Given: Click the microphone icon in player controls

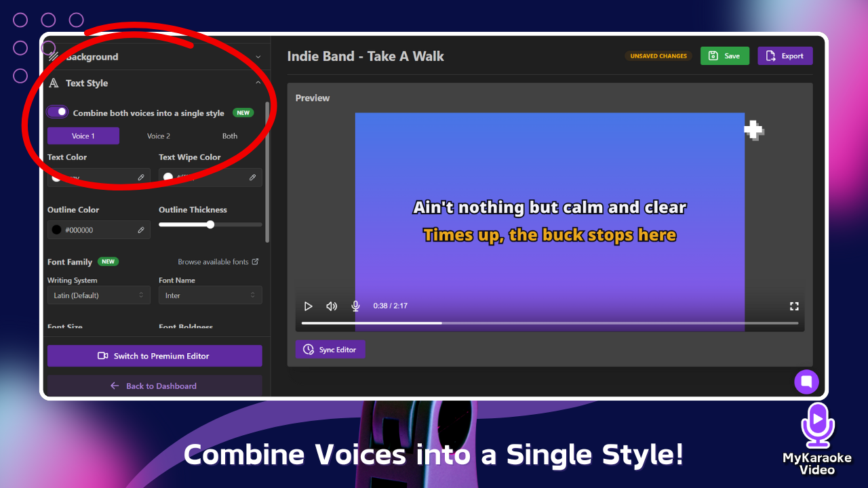Looking at the screenshot, I should coord(355,306).
